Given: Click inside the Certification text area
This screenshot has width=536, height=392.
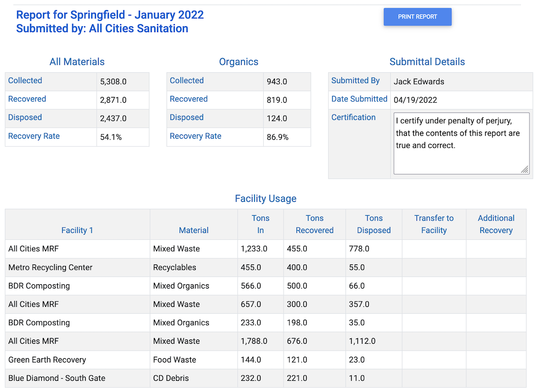Looking at the screenshot, I should [461, 142].
